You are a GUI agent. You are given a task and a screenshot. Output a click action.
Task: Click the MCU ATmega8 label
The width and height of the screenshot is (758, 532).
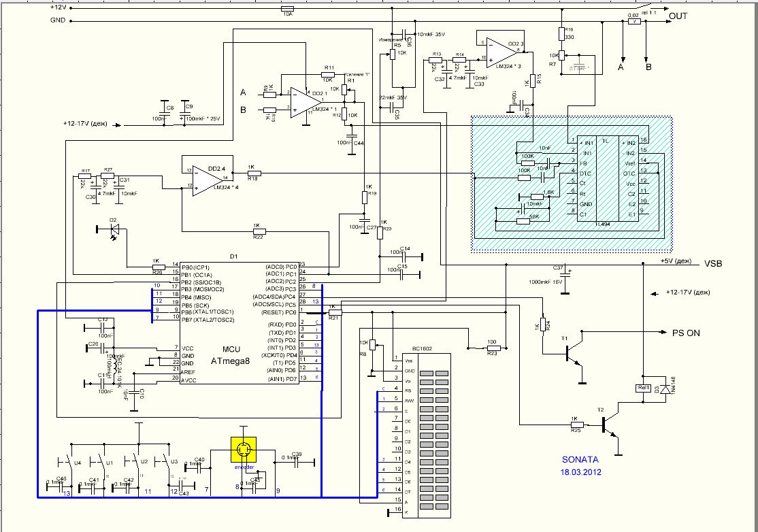(x=231, y=354)
